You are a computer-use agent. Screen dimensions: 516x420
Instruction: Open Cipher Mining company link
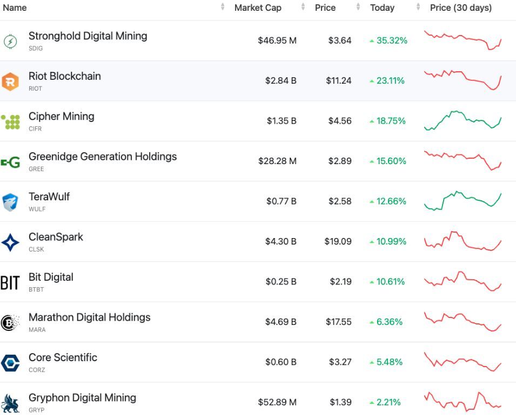point(62,117)
